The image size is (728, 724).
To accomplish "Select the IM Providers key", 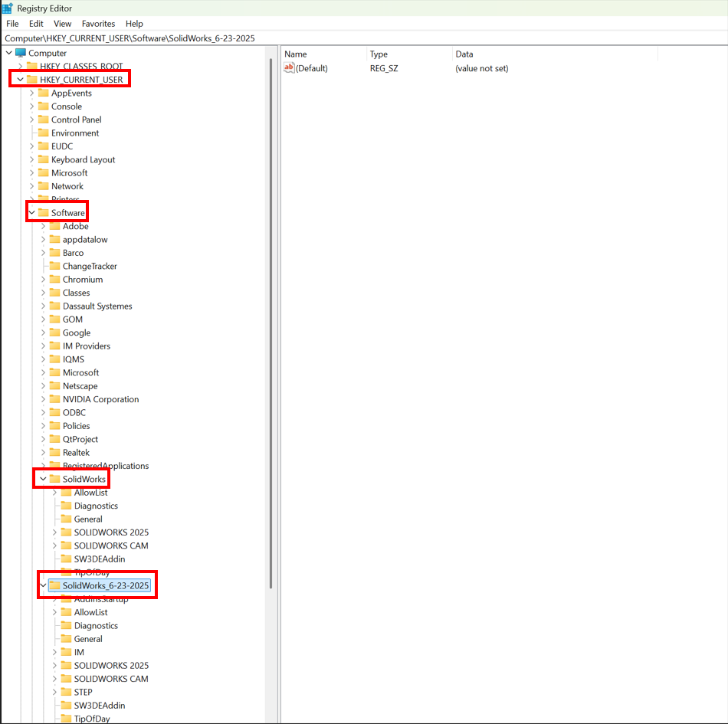I will click(87, 346).
